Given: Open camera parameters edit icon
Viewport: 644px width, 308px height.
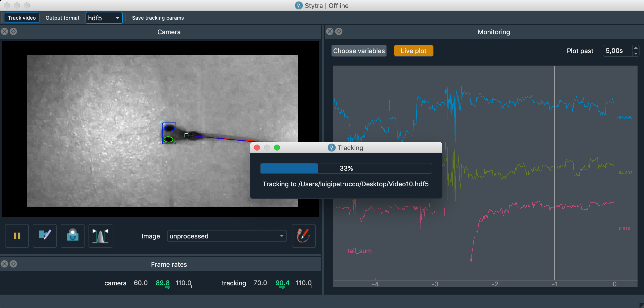Looking at the screenshot, I should tap(45, 235).
